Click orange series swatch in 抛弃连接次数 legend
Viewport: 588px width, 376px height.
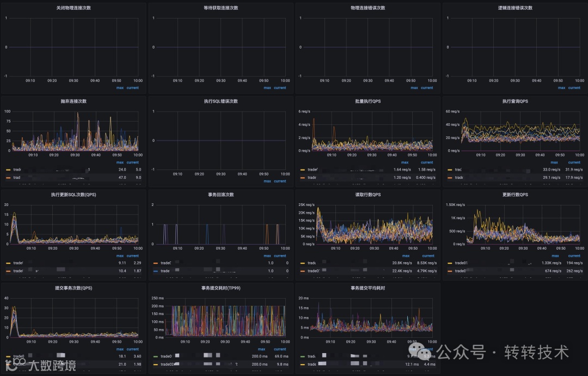pyautogui.click(x=8, y=178)
